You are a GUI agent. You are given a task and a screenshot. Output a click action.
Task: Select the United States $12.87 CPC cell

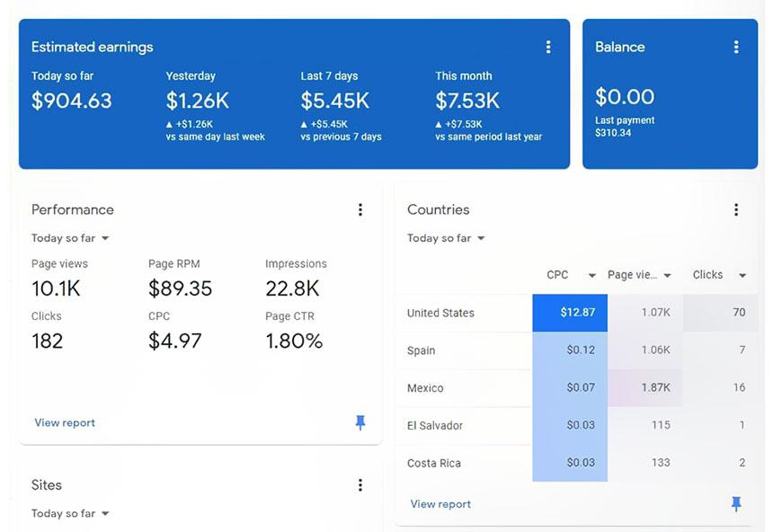point(570,313)
